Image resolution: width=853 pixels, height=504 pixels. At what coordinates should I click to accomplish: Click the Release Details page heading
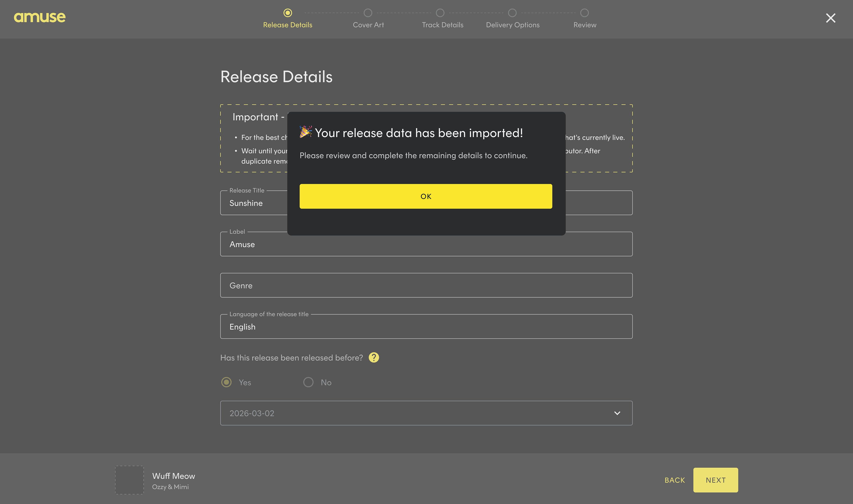point(276,77)
